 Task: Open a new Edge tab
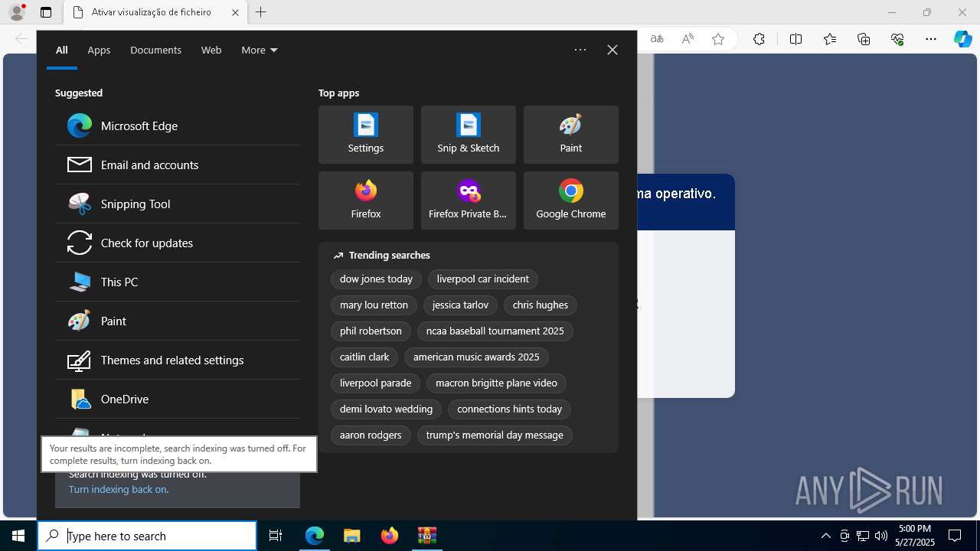261,12
